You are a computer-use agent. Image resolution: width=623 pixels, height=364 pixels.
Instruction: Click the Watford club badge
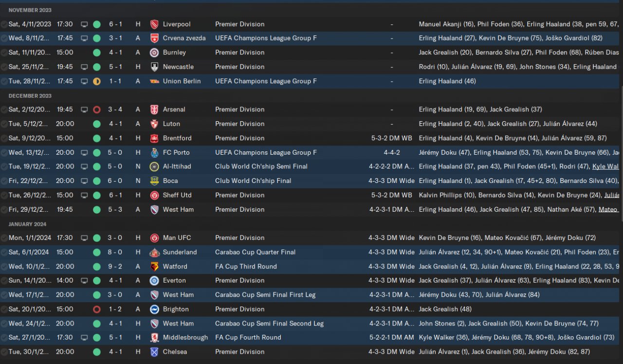(x=154, y=267)
